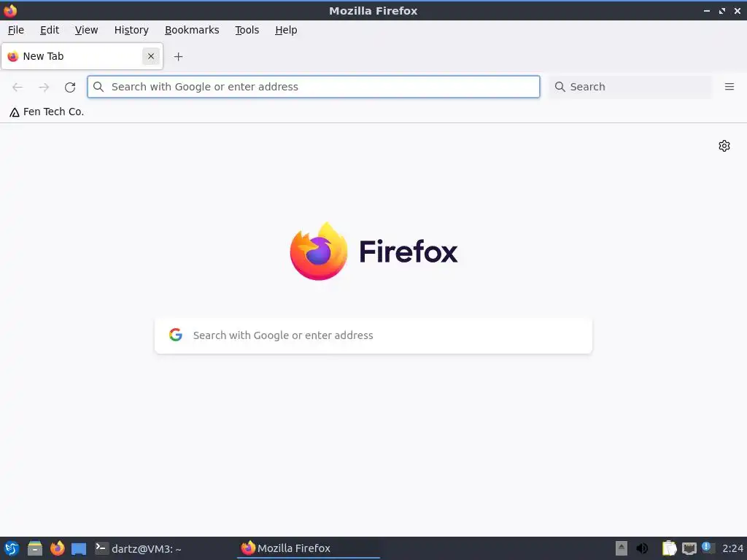The width and height of the screenshot is (747, 560).
Task: Open the View menu
Action: [86, 30]
